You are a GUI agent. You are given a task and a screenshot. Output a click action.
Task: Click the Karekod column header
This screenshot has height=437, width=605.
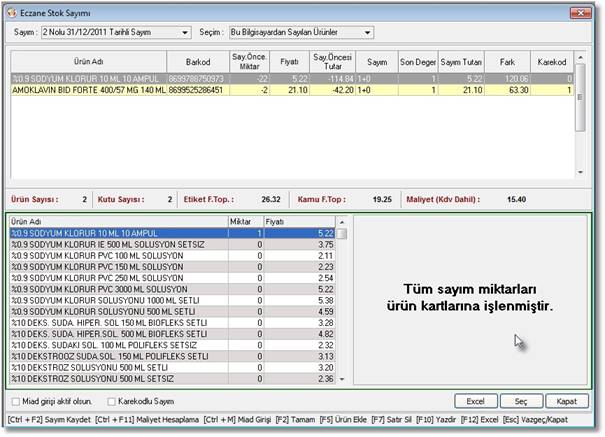coord(551,61)
